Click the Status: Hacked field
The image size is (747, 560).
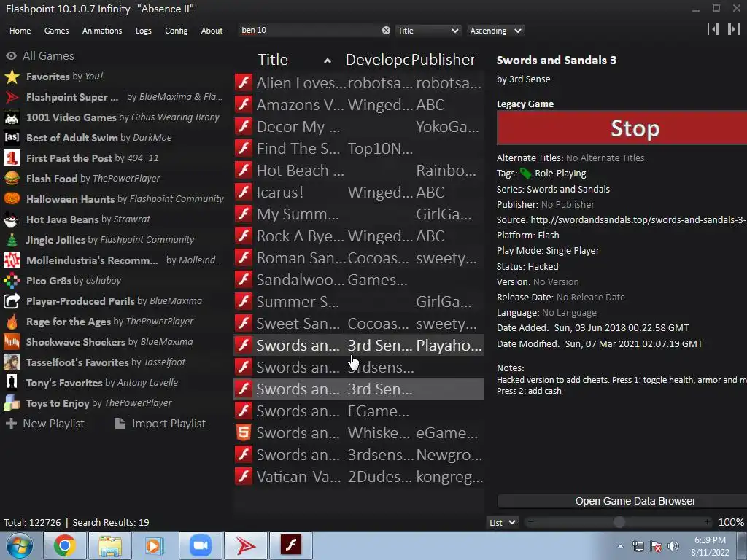click(527, 267)
